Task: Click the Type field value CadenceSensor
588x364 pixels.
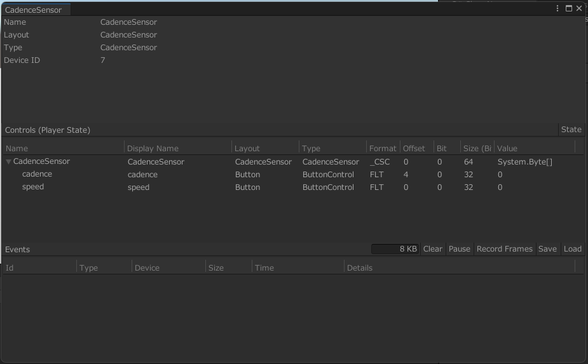Action: tap(128, 48)
